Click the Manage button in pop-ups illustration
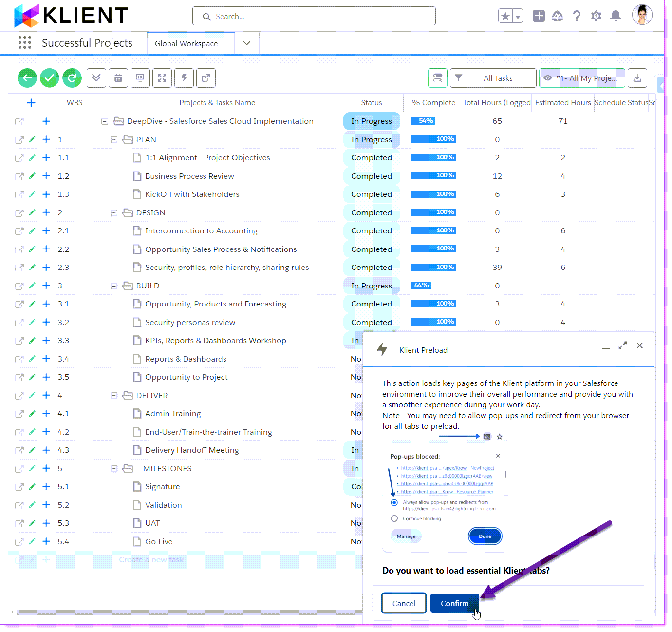 tap(406, 536)
